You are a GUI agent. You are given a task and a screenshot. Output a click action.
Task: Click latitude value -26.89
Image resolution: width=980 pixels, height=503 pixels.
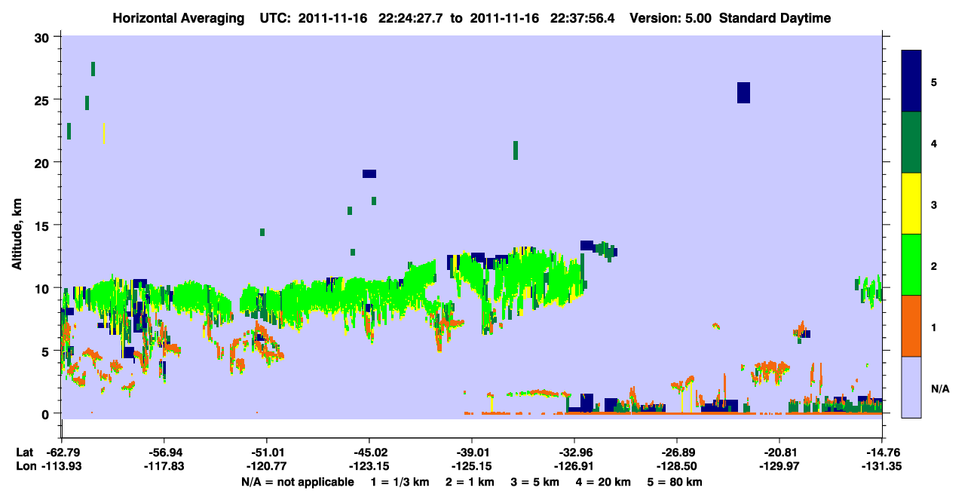click(x=677, y=452)
